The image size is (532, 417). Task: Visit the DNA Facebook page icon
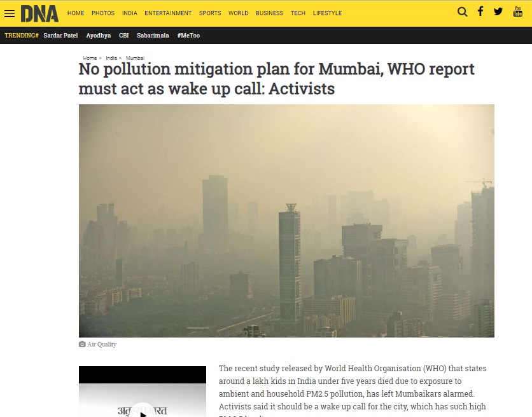click(x=480, y=11)
